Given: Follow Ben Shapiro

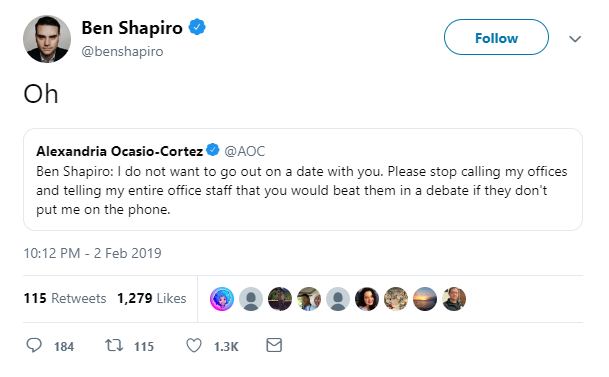Looking at the screenshot, I should 496,37.
